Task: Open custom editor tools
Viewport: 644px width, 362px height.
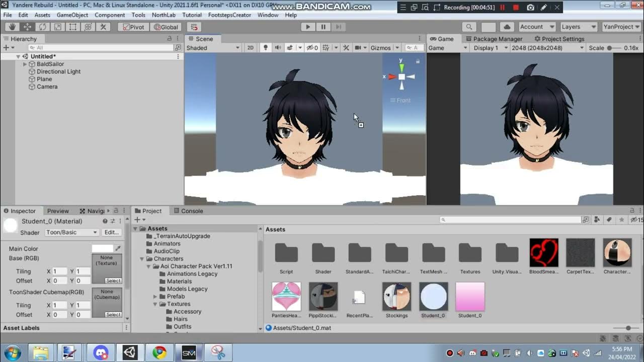Action: coord(104,27)
